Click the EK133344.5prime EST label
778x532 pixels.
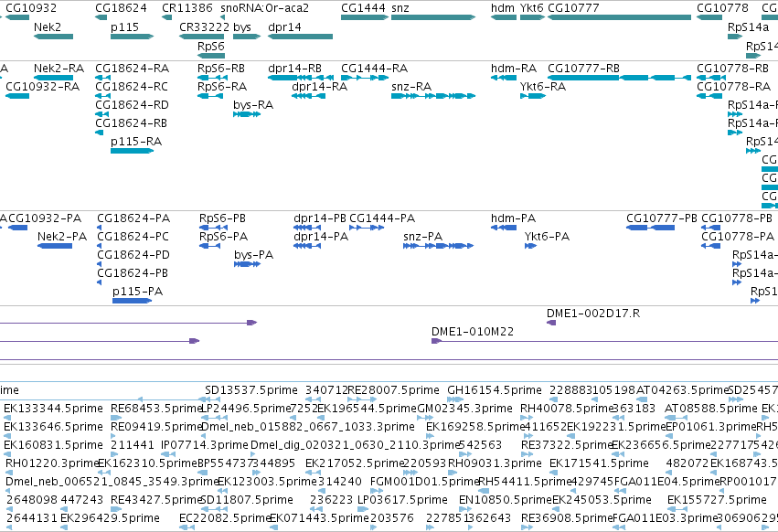coord(53,409)
